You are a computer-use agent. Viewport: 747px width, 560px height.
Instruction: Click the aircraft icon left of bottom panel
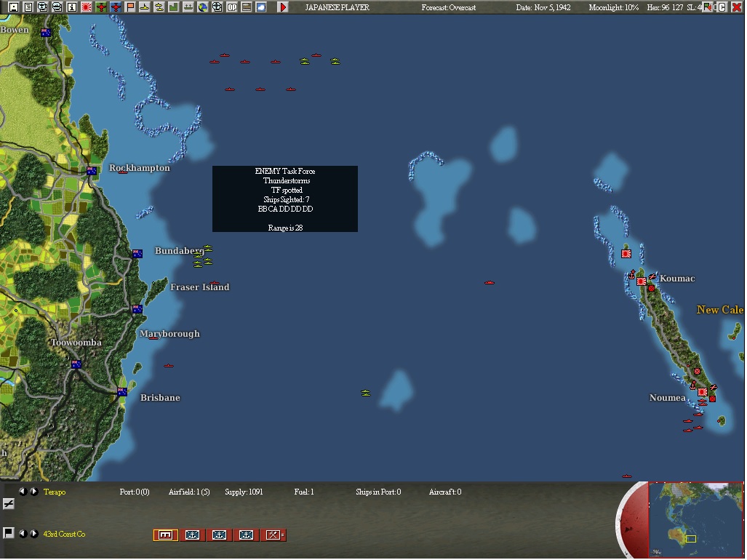click(8, 503)
